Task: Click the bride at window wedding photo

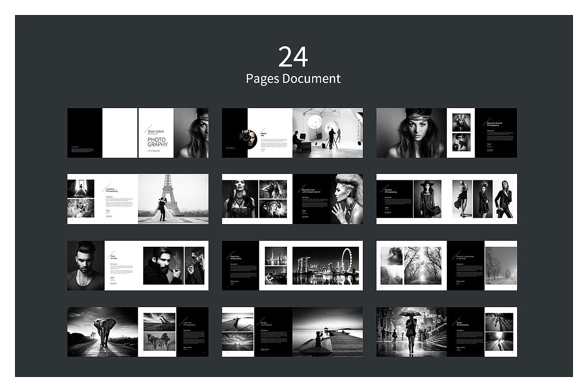Action: [x=81, y=188]
